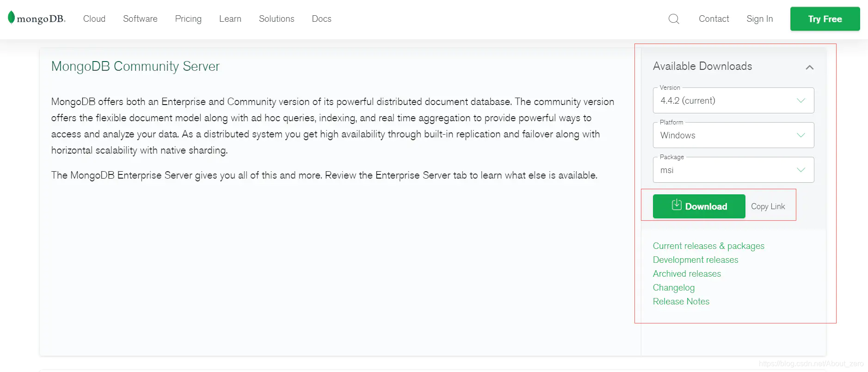The width and height of the screenshot is (868, 372).
Task: Open the Docs menu
Action: [x=321, y=19]
